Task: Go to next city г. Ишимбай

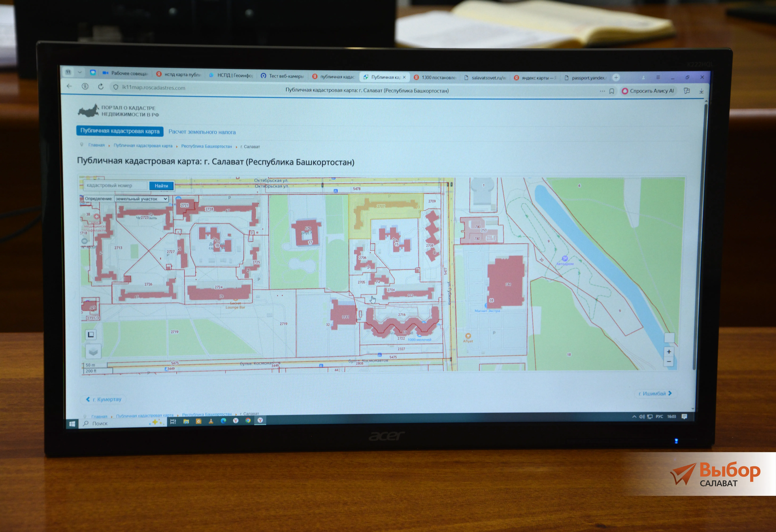Action: [x=655, y=394]
